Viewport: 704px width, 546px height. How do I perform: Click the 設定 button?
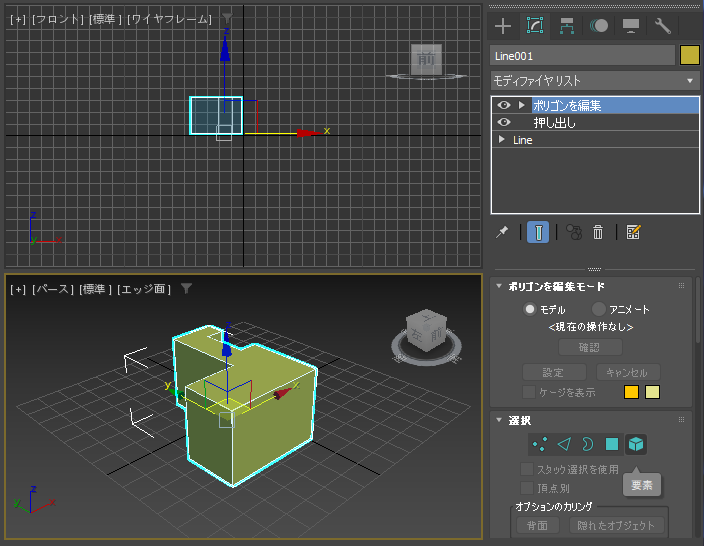coord(554,372)
